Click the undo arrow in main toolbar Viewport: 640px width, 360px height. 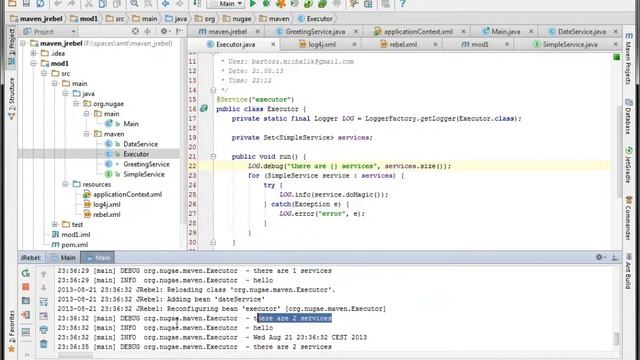(58, 4)
